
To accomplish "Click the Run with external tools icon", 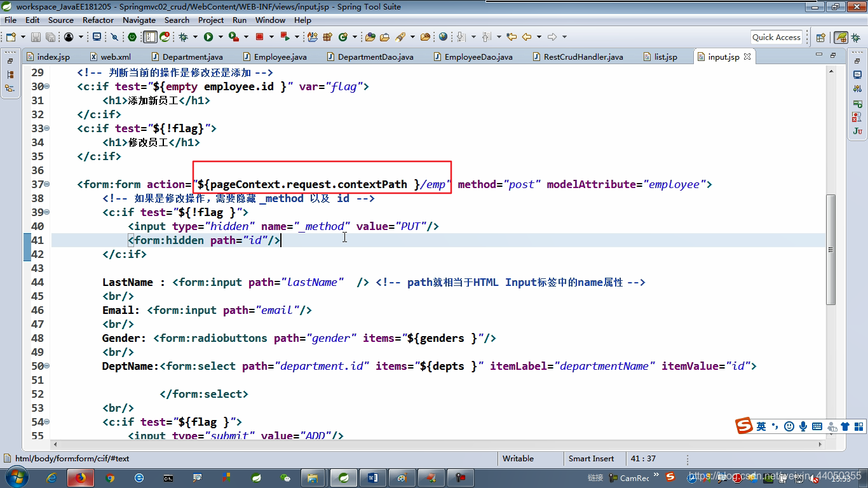I will pos(234,37).
